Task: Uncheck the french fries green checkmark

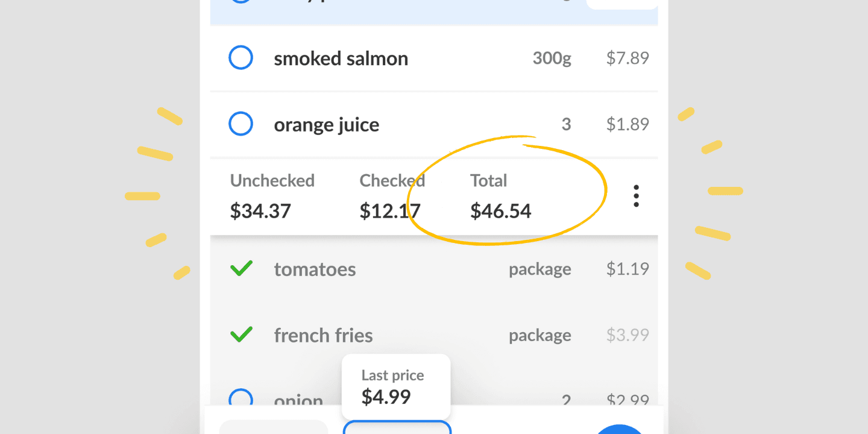Action: (241, 335)
